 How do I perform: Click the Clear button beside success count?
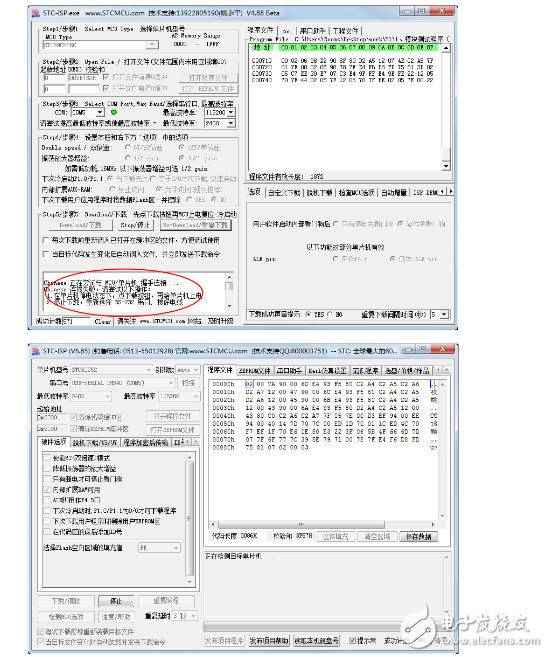coord(103,321)
